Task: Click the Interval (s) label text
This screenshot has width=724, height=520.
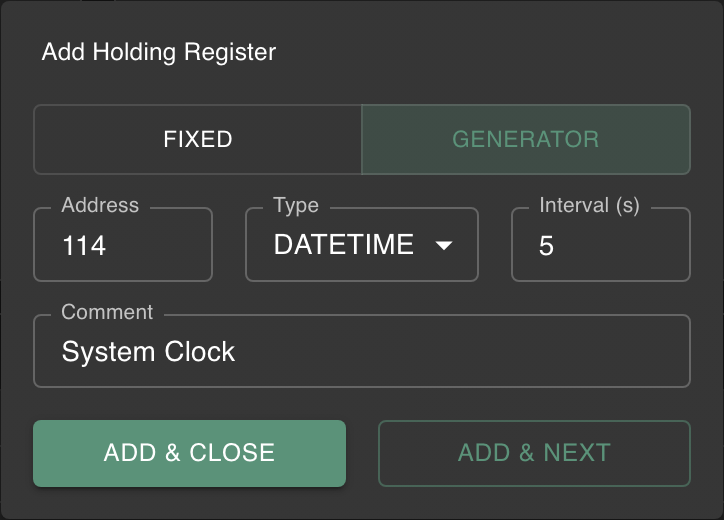Action: tap(589, 206)
